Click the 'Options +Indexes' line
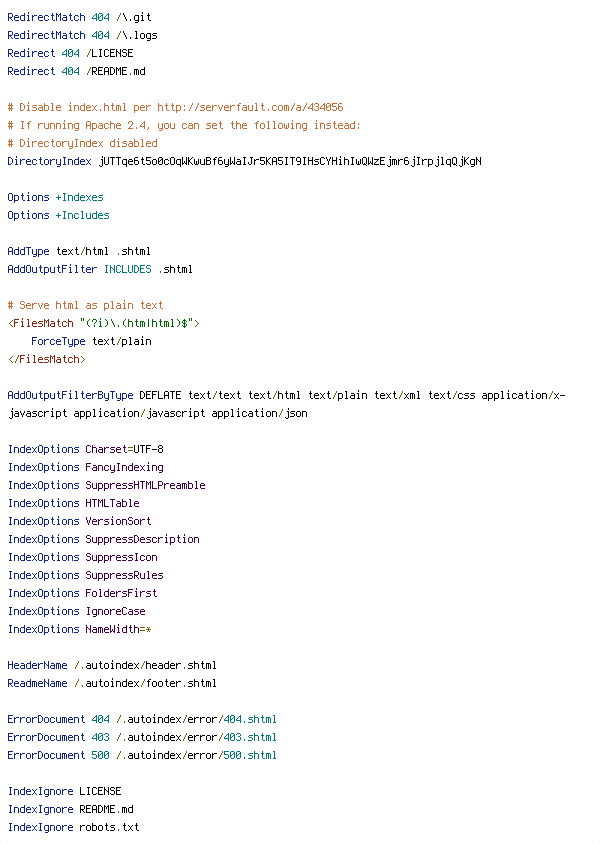This screenshot has height=844, width=600. coord(55,197)
